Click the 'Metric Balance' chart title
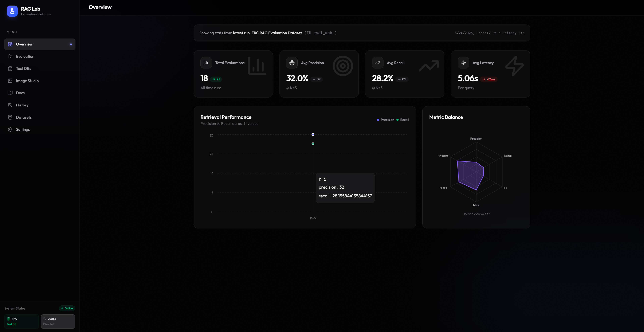Image resolution: width=644 pixels, height=332 pixels. [x=446, y=117]
